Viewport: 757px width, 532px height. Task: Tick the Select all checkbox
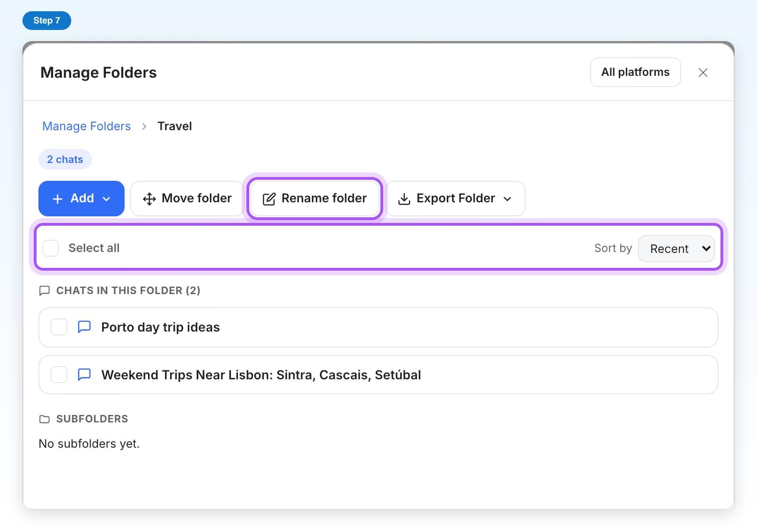click(x=51, y=248)
